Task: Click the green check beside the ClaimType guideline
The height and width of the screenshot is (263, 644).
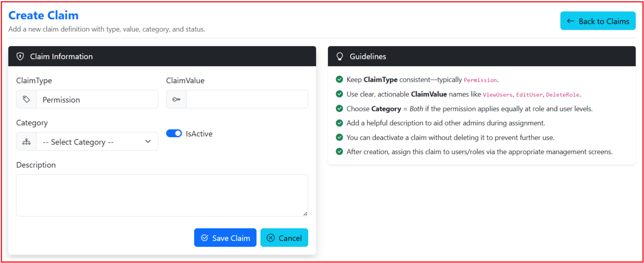Action: (339, 79)
